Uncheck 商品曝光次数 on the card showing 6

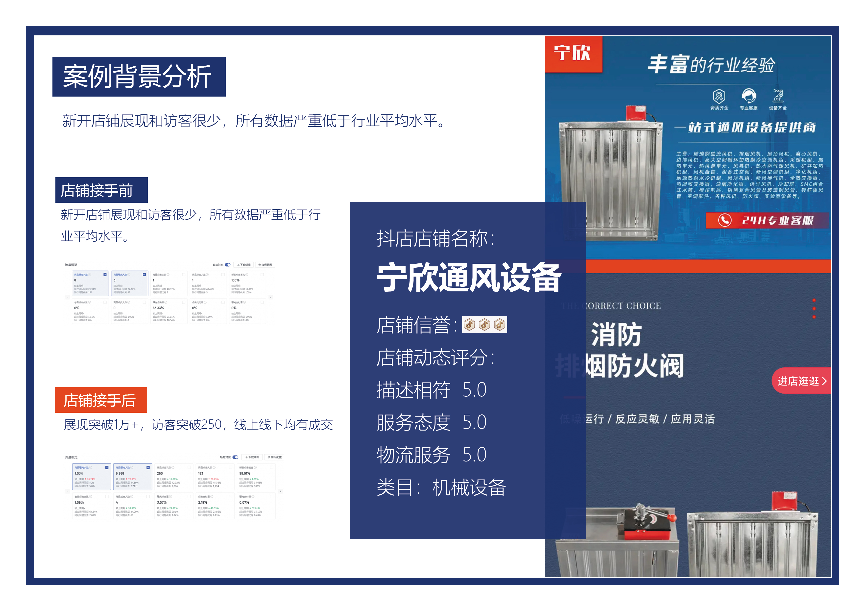[105, 275]
